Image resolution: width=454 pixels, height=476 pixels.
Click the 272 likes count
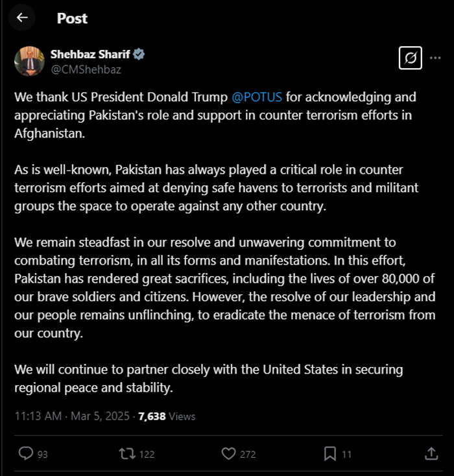(248, 454)
